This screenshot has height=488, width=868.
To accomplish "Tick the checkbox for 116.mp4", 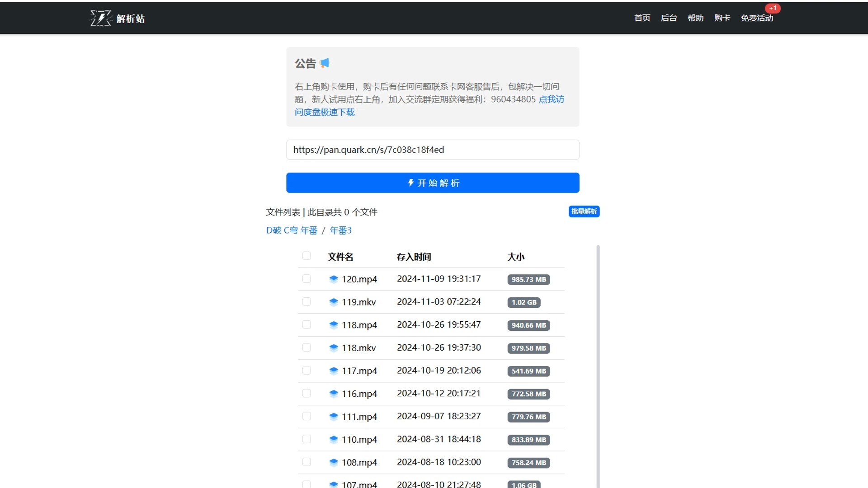I will pyautogui.click(x=307, y=393).
